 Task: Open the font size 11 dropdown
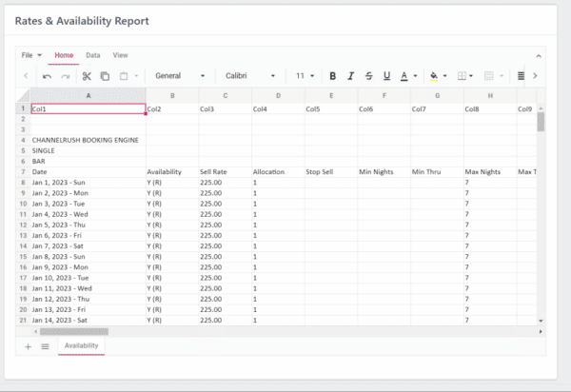click(305, 76)
